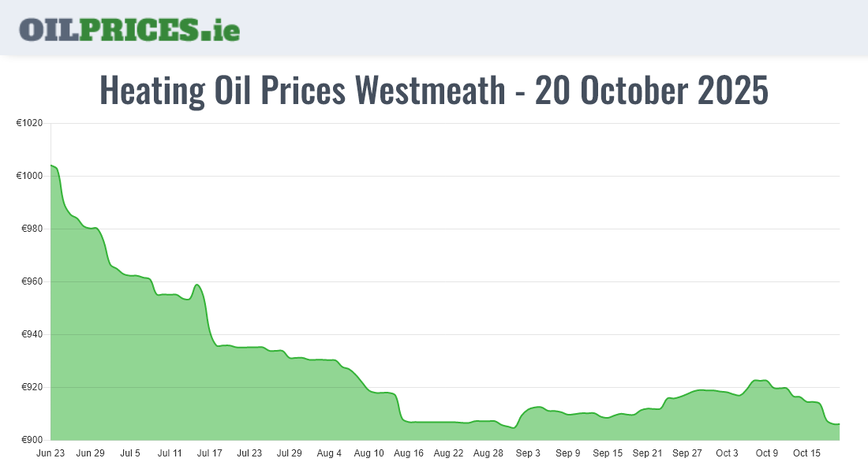
Task: Select the Sep 15 axis date
Action: click(608, 453)
